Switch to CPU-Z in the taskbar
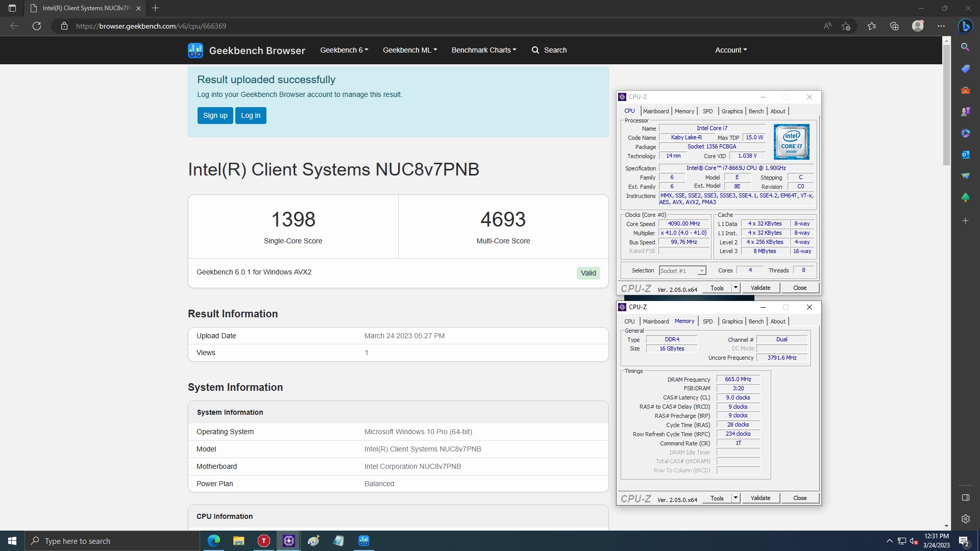This screenshot has height=551, width=980. point(289,541)
